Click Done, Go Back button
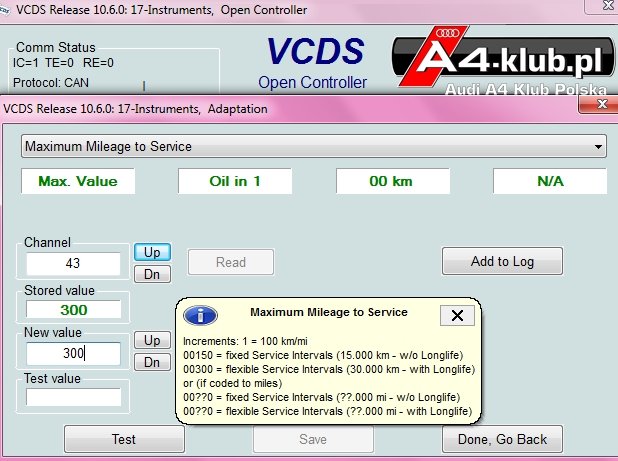Image resolution: width=618 pixels, height=461 pixels. pyautogui.click(x=502, y=439)
